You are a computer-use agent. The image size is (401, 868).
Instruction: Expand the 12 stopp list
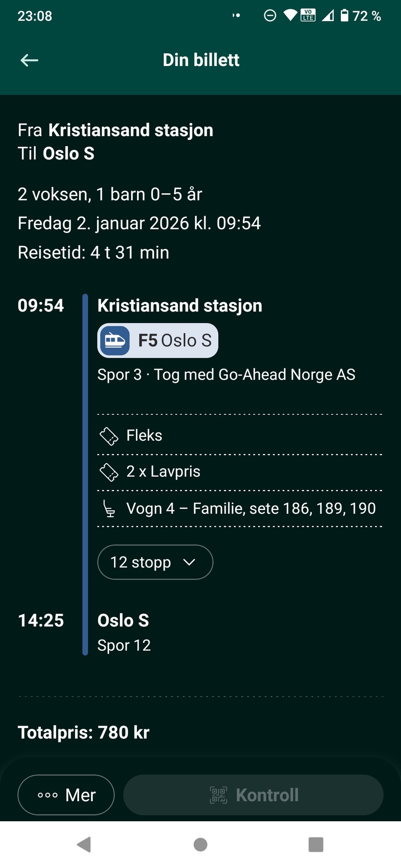click(x=155, y=562)
